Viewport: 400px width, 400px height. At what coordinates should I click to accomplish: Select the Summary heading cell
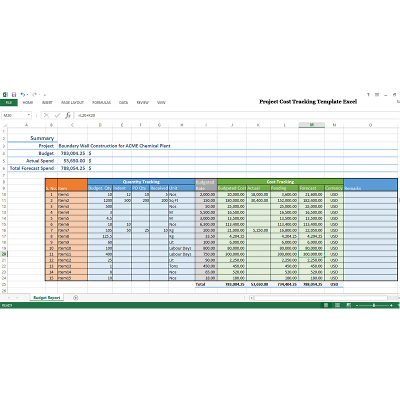(33, 138)
